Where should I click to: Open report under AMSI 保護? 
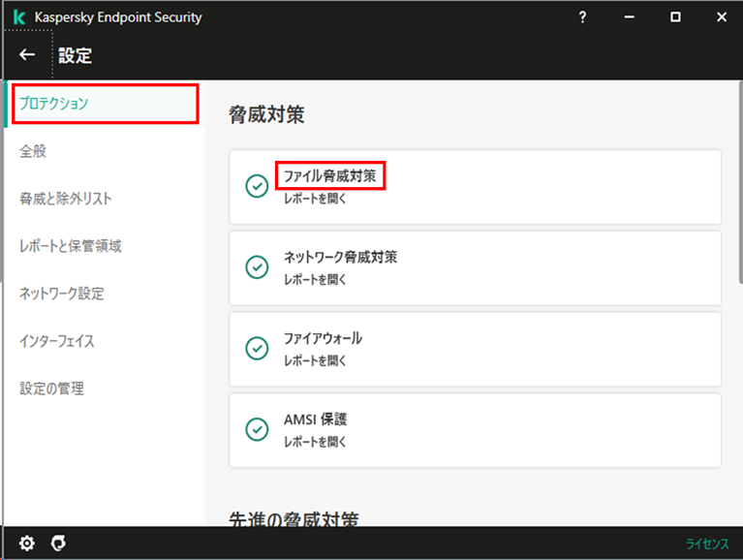(315, 442)
